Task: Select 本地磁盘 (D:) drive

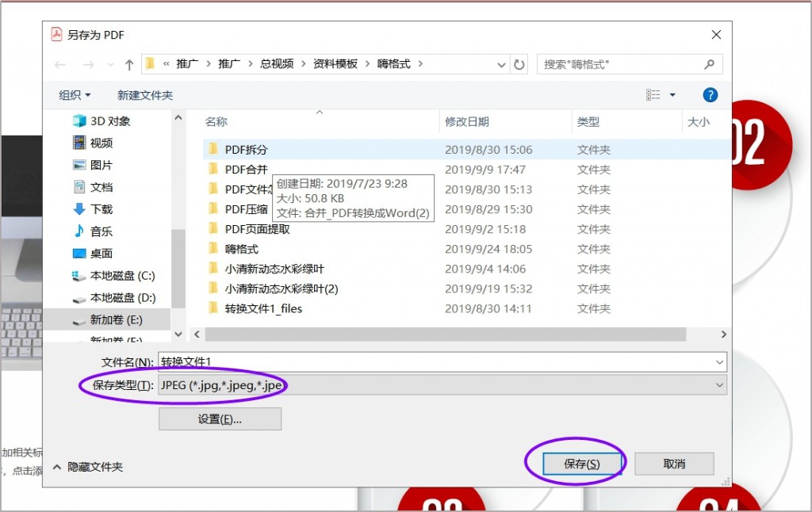Action: (113, 298)
